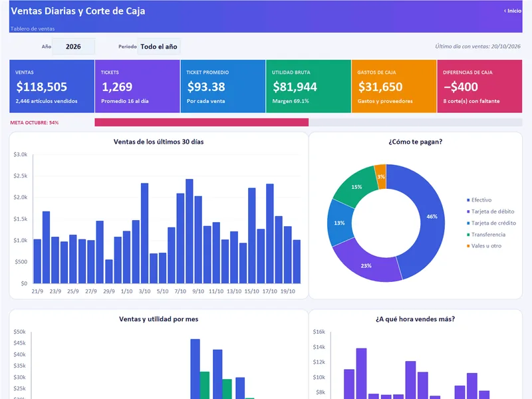Click the 'Tarjeta de crédito' legend entry
The width and height of the screenshot is (532, 399).
click(491, 223)
